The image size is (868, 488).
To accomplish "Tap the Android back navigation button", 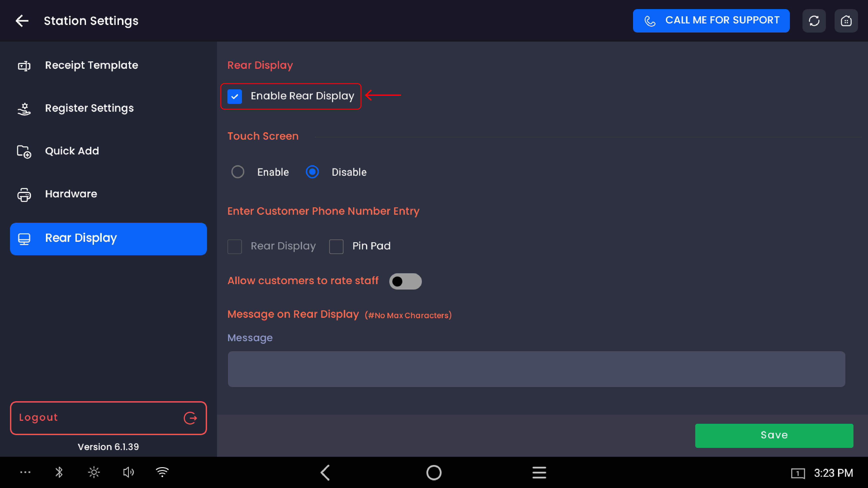I will click(325, 473).
